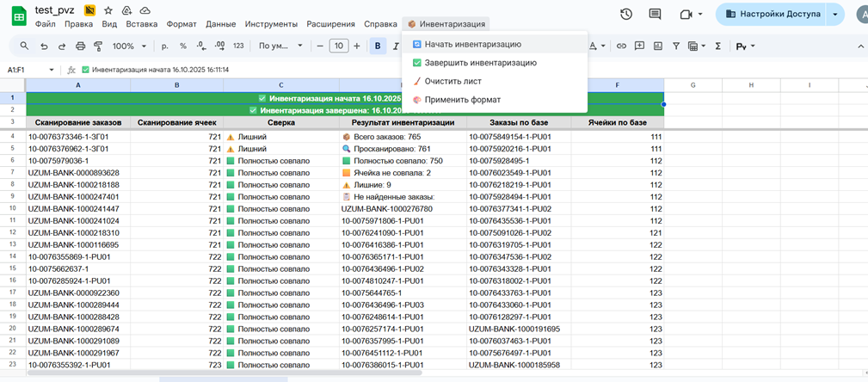
Task: Select the paint format roller tool
Action: (99, 46)
